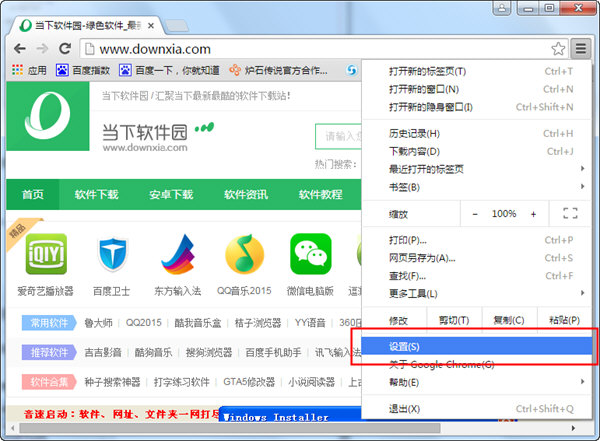Screen dimensions: 600x441
Task: Click the reload page icon
Action: (65, 48)
